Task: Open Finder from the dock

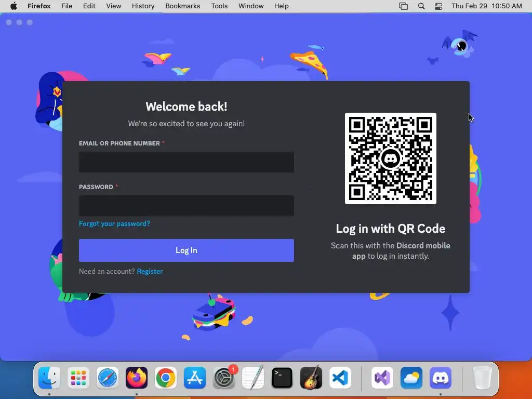Action: (x=49, y=378)
